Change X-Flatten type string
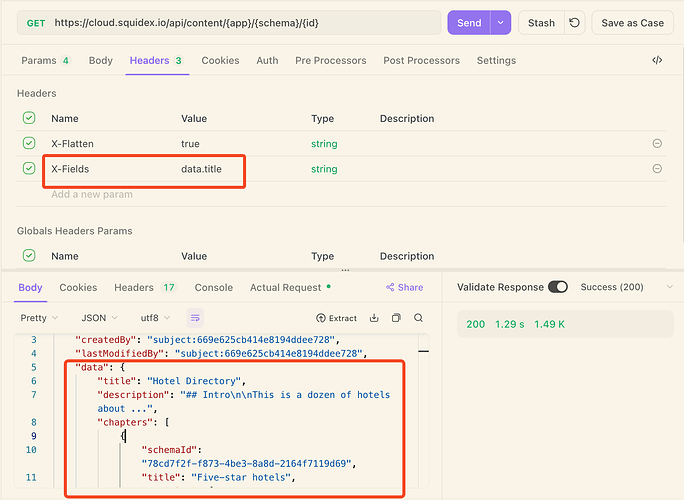The image size is (684, 500). click(x=324, y=144)
